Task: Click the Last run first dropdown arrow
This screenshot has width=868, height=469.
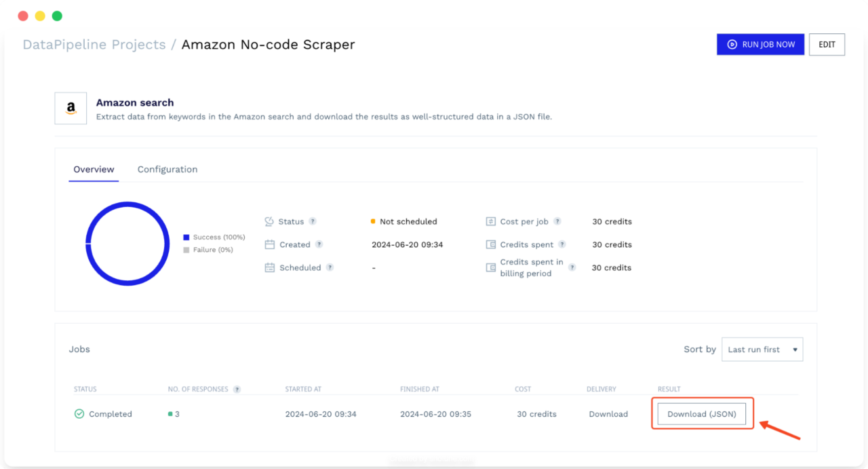Action: pos(795,350)
